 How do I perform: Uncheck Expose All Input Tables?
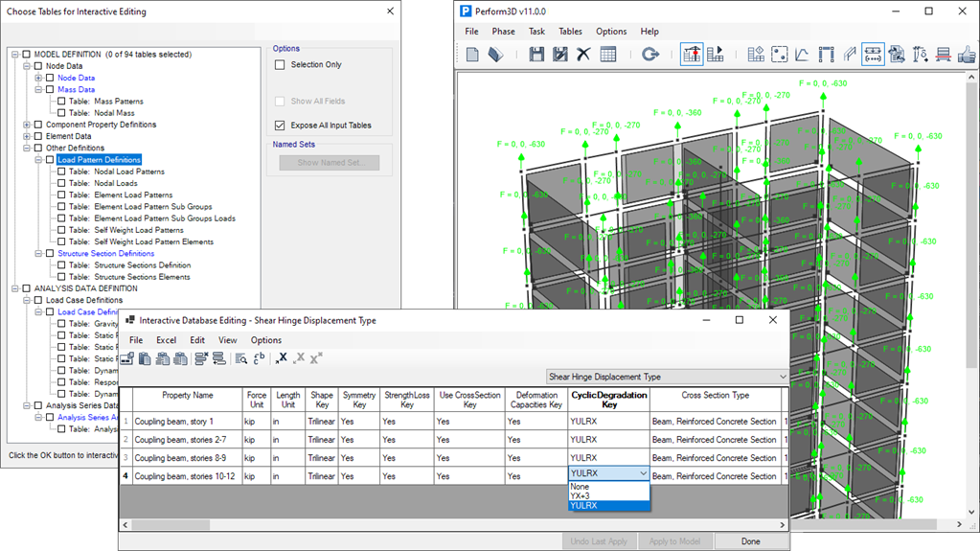(280, 126)
